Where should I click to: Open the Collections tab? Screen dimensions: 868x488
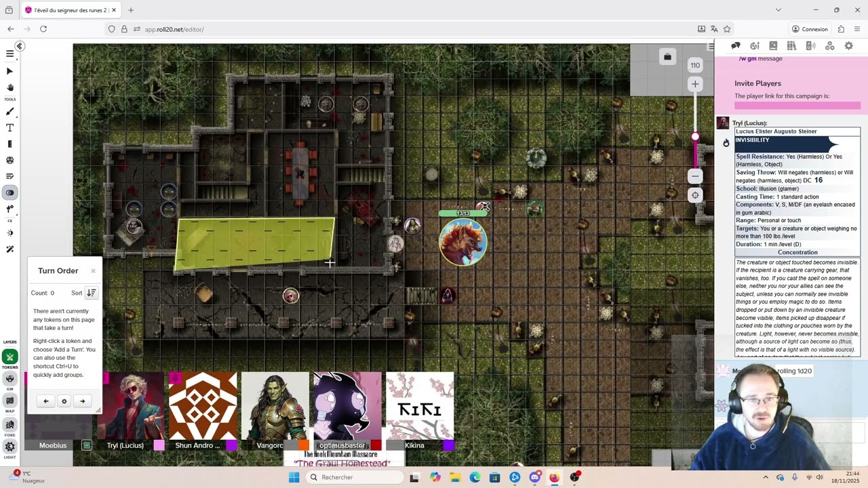829,46
